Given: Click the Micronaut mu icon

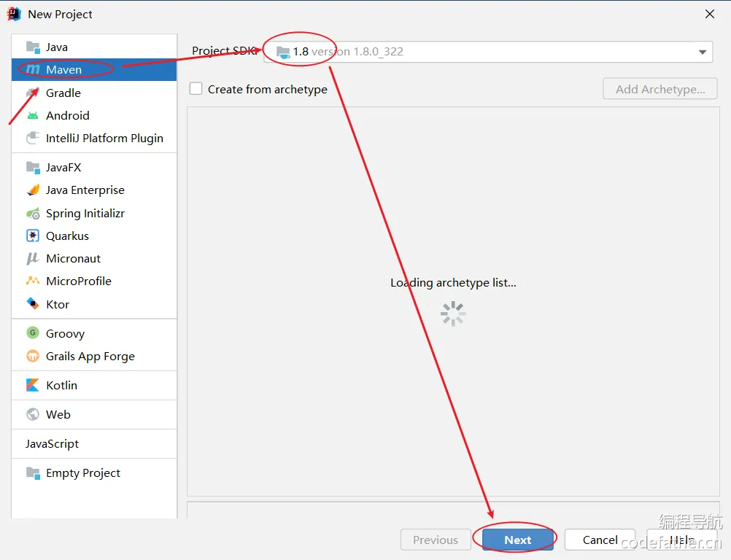Looking at the screenshot, I should click(x=33, y=259).
